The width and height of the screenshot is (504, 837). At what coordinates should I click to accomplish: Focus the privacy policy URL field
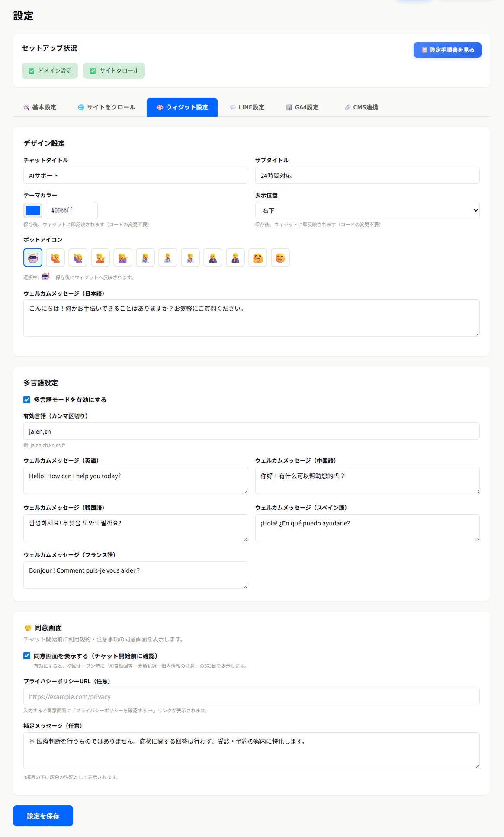click(x=251, y=696)
